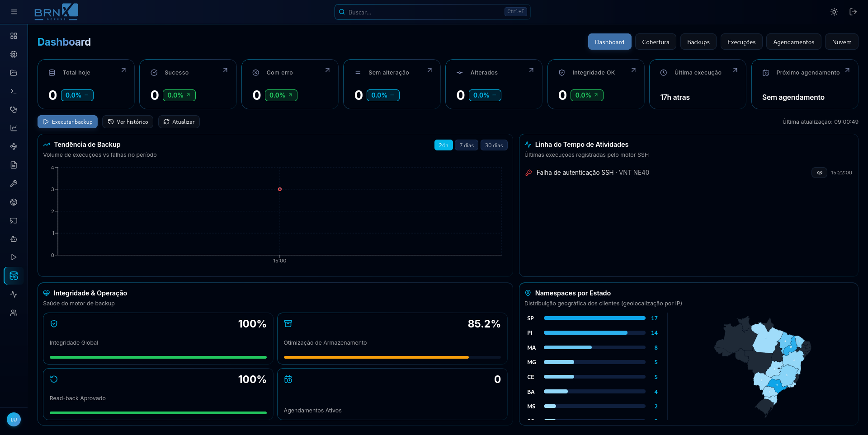Focus the Buscar search field
Viewport: 868px width, 435px height.
(432, 12)
